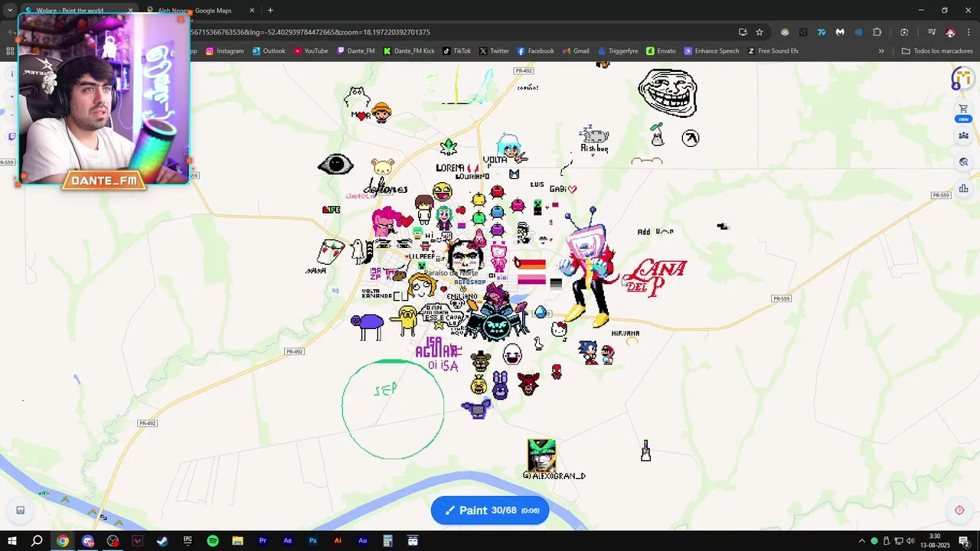Show hidden system tray icons arrow
Image resolution: width=980 pixels, height=551 pixels.
861,541
